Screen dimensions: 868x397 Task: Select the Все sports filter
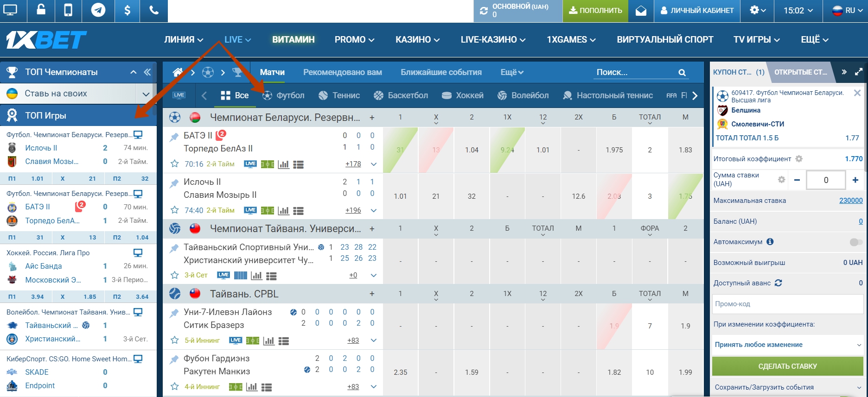coord(235,95)
